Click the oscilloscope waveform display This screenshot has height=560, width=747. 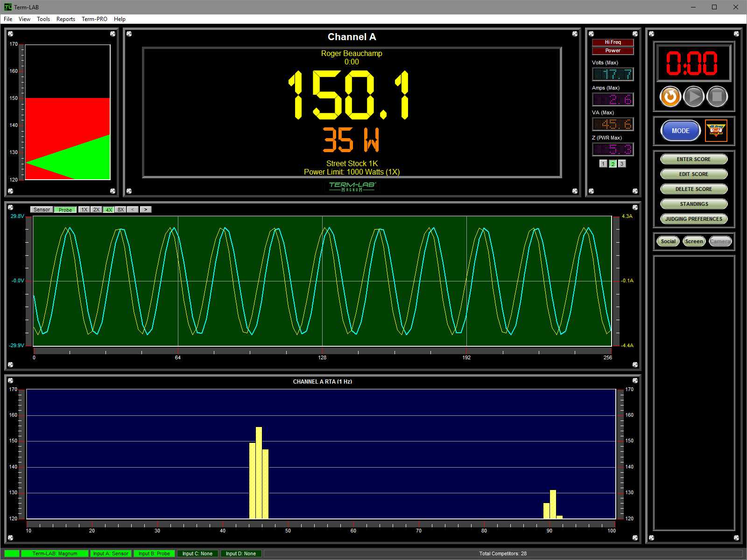tap(322, 281)
